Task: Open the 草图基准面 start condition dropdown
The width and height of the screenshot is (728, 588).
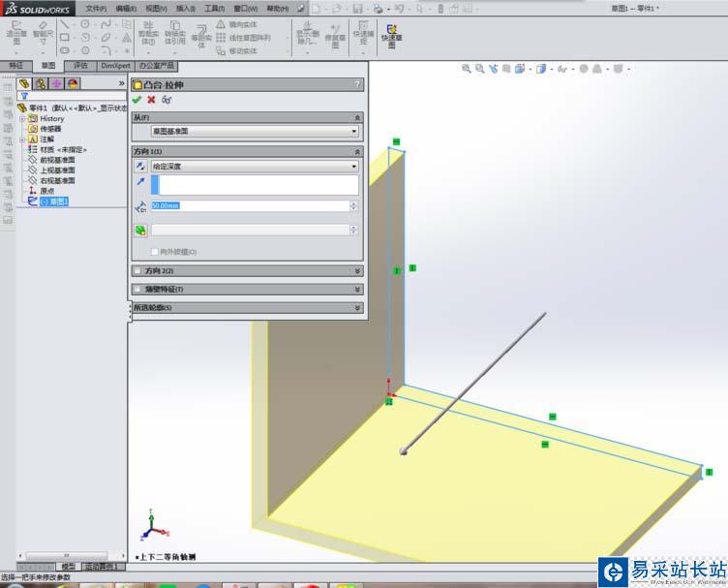Action: [x=255, y=132]
